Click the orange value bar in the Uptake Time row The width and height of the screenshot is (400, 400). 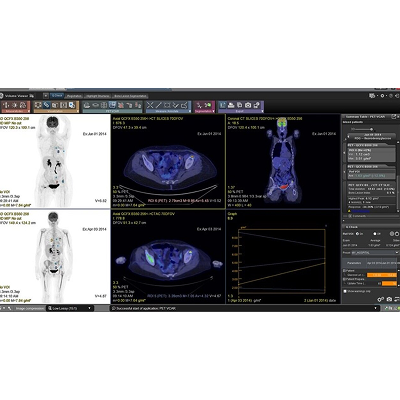pyautogui.click(x=389, y=283)
